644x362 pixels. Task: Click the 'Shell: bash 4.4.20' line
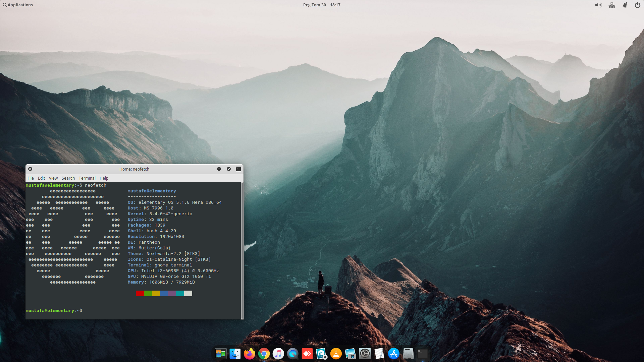coord(152,231)
